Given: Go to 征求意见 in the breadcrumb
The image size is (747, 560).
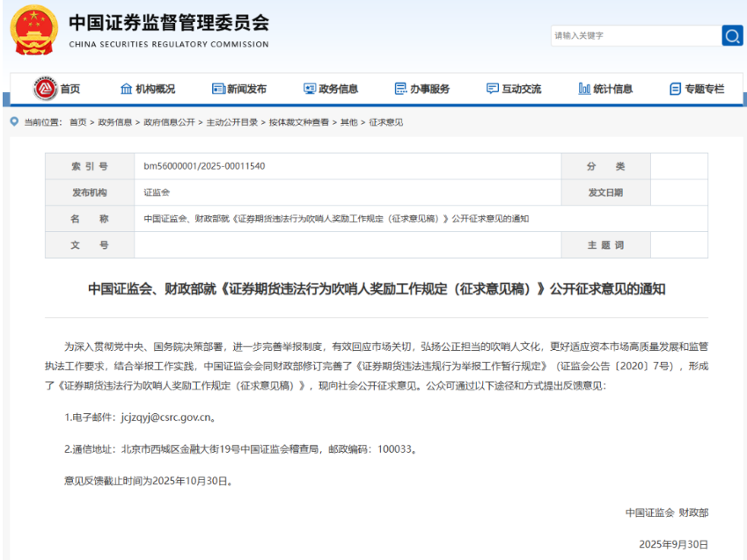Looking at the screenshot, I should coord(386,122).
